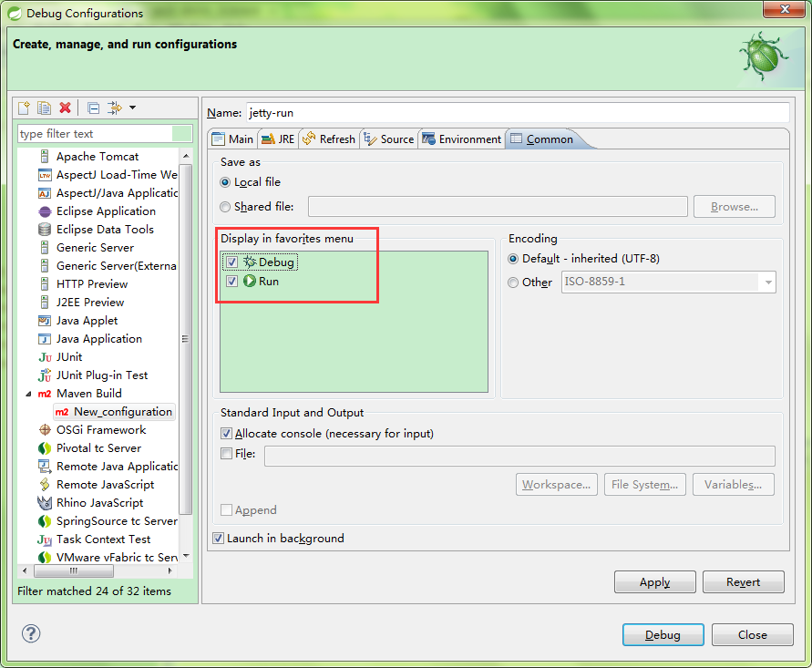Click the Debug bug icon in favorites

tap(250, 262)
